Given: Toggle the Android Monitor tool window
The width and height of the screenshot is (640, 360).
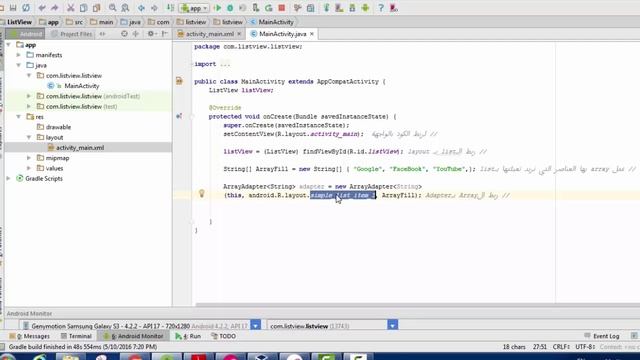Looking at the screenshot, I should click(x=133, y=336).
